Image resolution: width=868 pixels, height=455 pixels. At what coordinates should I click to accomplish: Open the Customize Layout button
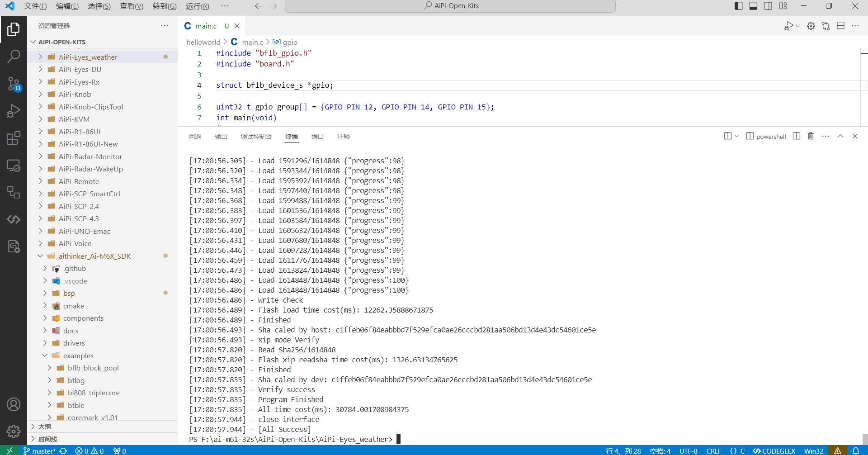coord(783,6)
